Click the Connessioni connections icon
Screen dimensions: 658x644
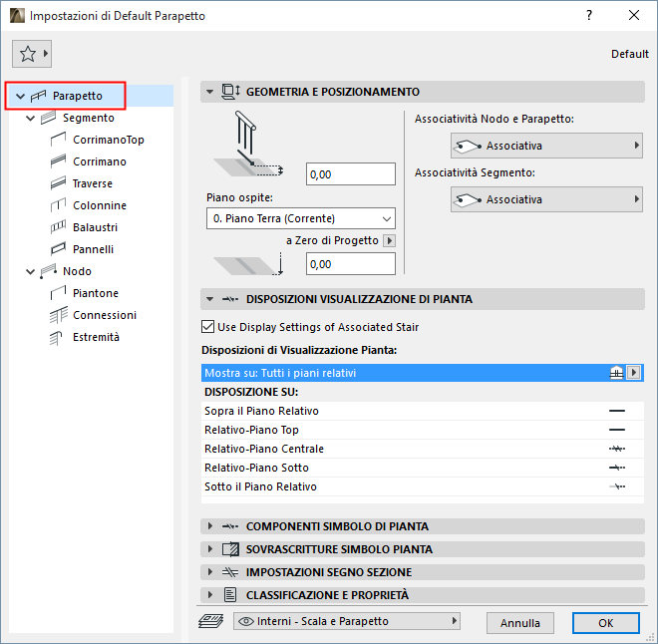coord(58,315)
